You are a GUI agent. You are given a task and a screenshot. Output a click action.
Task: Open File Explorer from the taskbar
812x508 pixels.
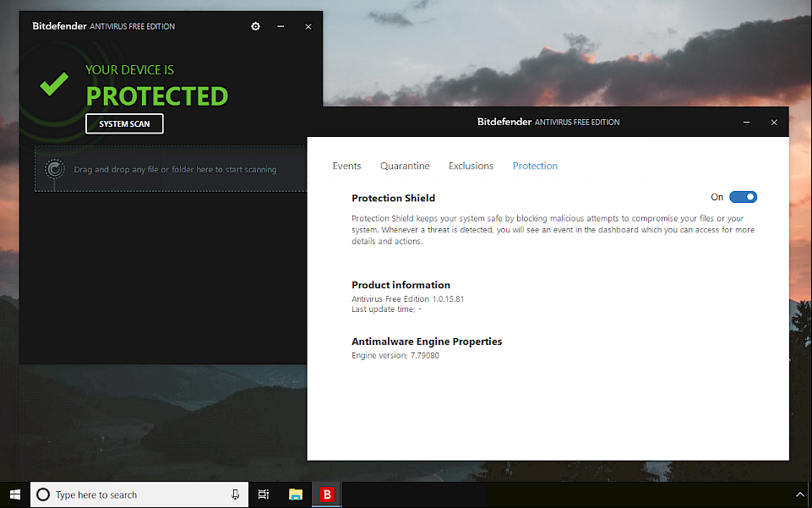point(296,494)
